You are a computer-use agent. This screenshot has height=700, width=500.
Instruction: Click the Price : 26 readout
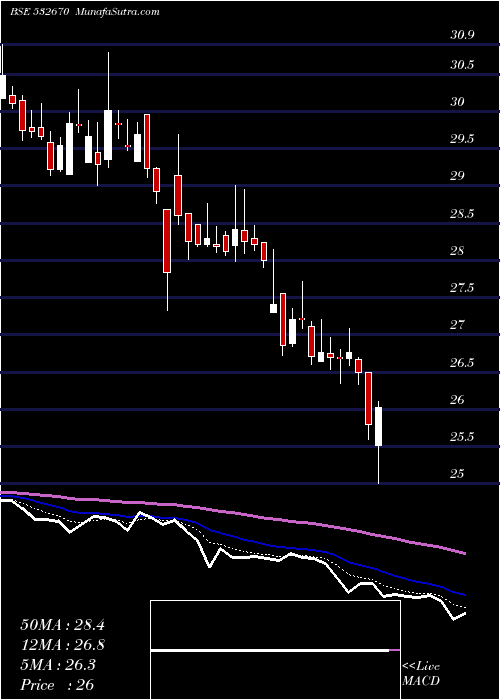(58, 685)
